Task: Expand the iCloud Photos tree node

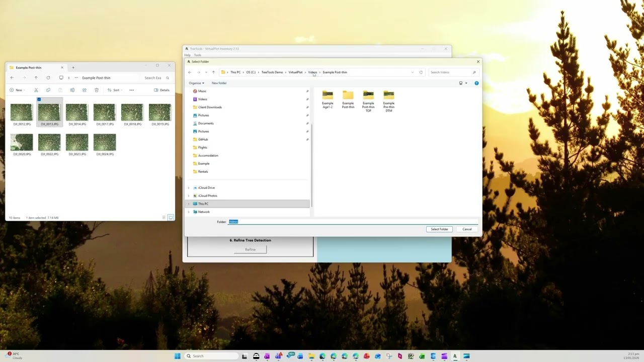Action: point(189,196)
